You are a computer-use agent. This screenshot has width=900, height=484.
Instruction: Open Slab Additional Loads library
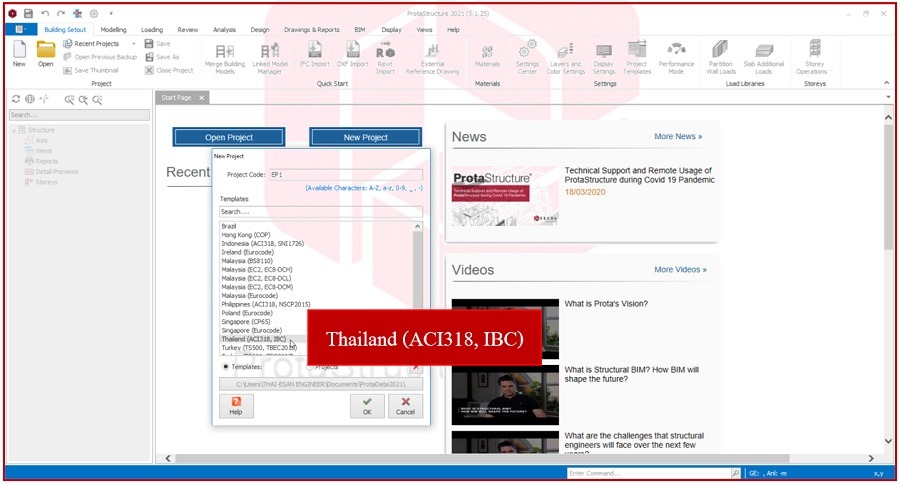[x=763, y=59]
